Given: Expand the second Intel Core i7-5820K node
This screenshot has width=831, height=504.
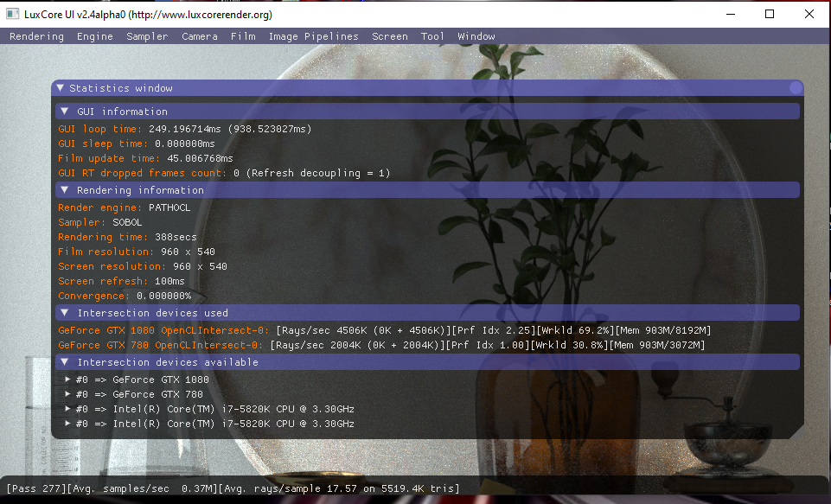Looking at the screenshot, I should 68,424.
